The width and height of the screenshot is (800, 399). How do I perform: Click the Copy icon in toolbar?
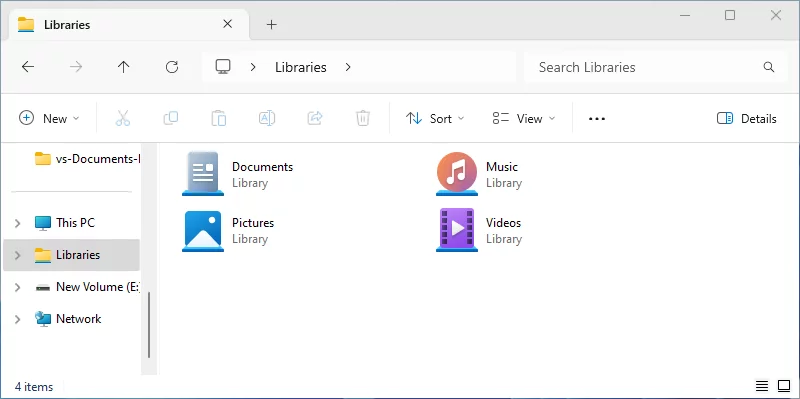[170, 118]
